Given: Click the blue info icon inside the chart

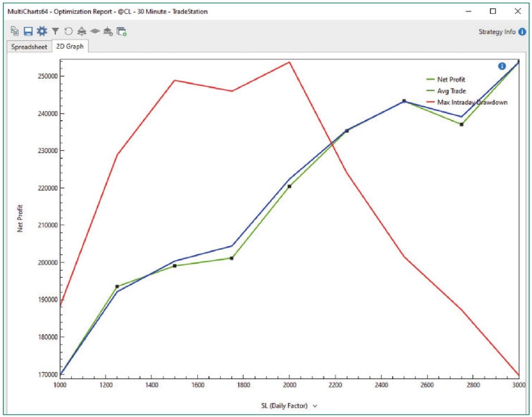Looking at the screenshot, I should [502, 66].
